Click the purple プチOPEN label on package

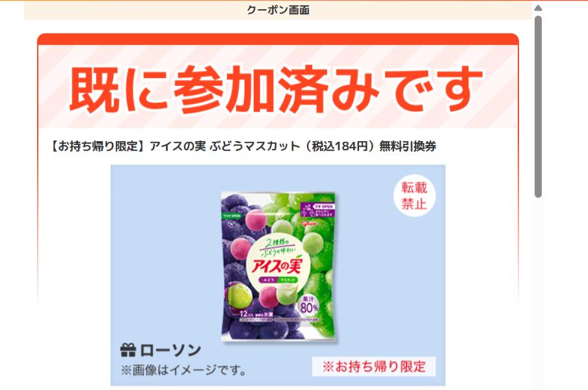point(317,210)
